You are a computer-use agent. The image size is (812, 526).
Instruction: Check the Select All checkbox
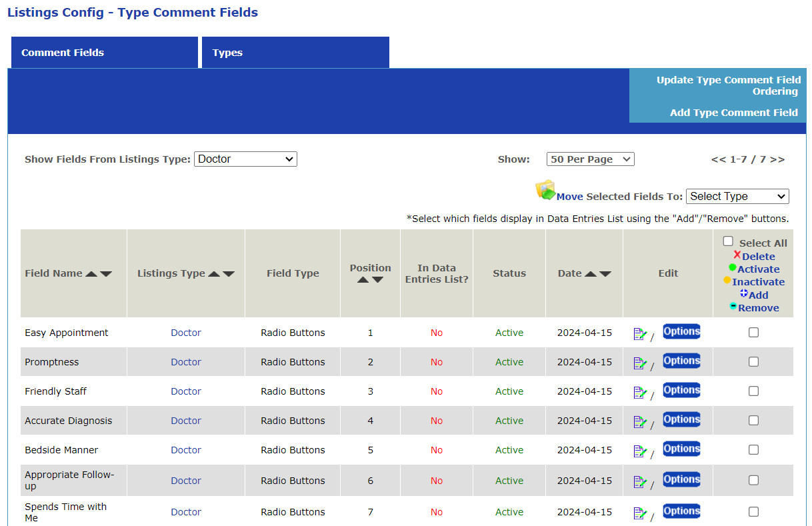pyautogui.click(x=728, y=242)
